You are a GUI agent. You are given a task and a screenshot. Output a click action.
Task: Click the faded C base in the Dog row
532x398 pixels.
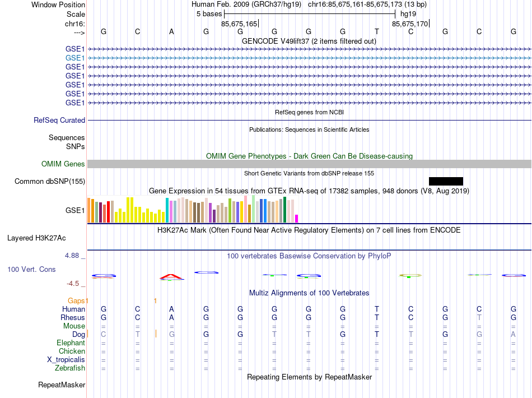pyautogui.click(x=104, y=335)
